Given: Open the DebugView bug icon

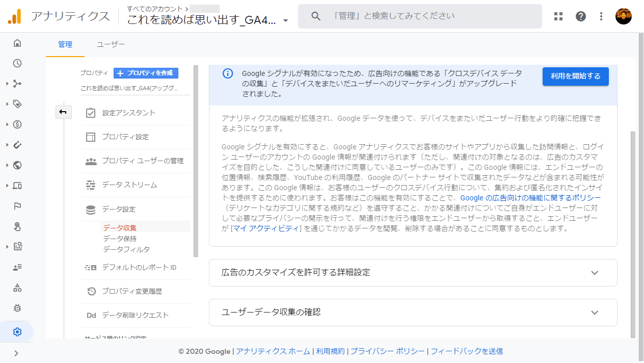Looking at the screenshot, I should [17, 308].
